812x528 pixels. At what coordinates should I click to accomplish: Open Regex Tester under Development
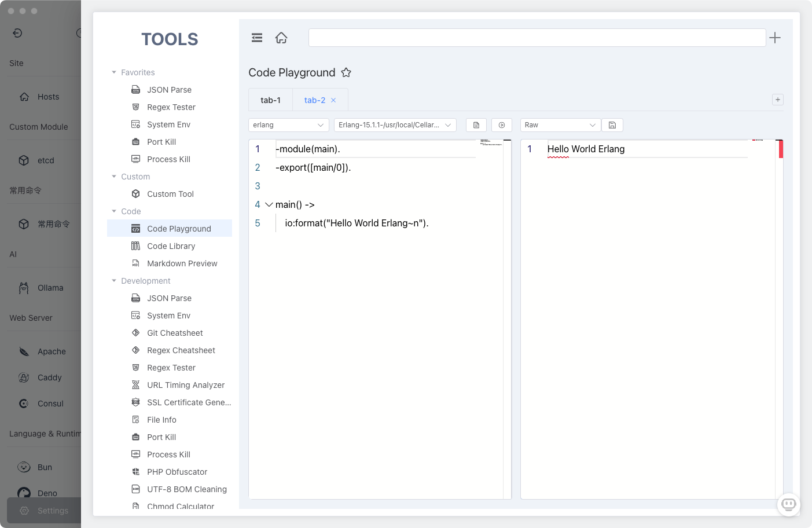click(170, 368)
